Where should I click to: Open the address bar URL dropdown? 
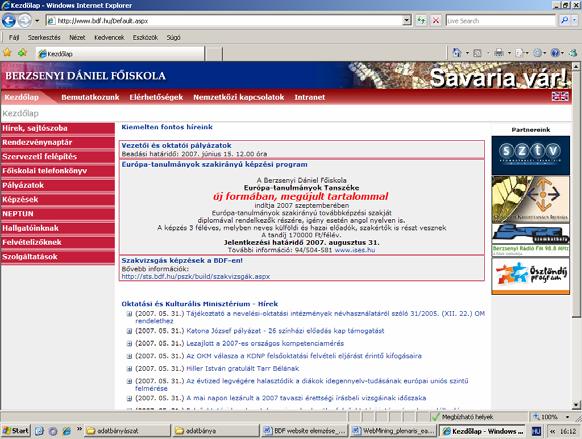tap(407, 20)
